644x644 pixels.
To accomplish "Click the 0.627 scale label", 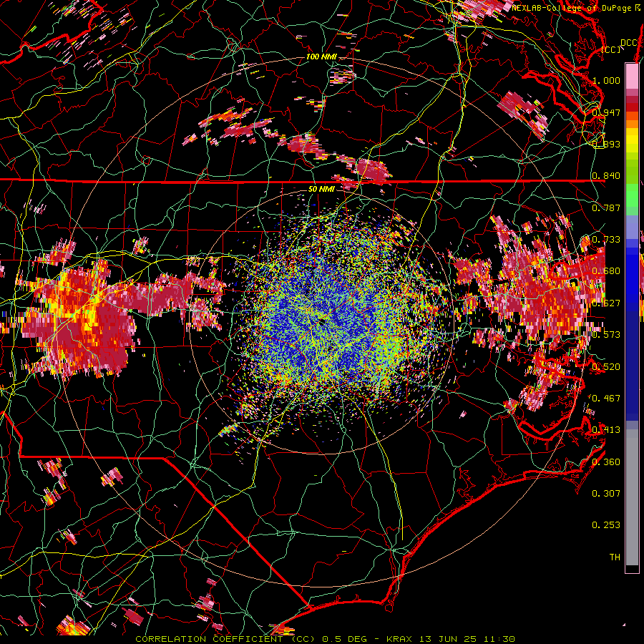I will click(606, 303).
